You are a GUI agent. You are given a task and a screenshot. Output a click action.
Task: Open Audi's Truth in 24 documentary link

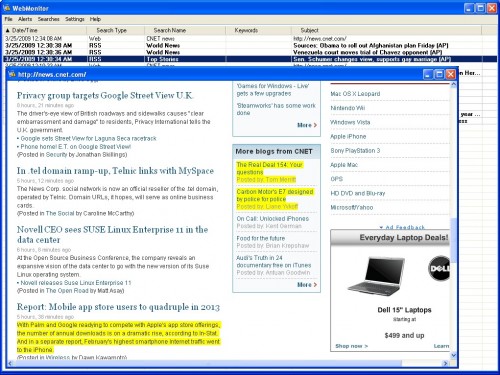[274, 262]
